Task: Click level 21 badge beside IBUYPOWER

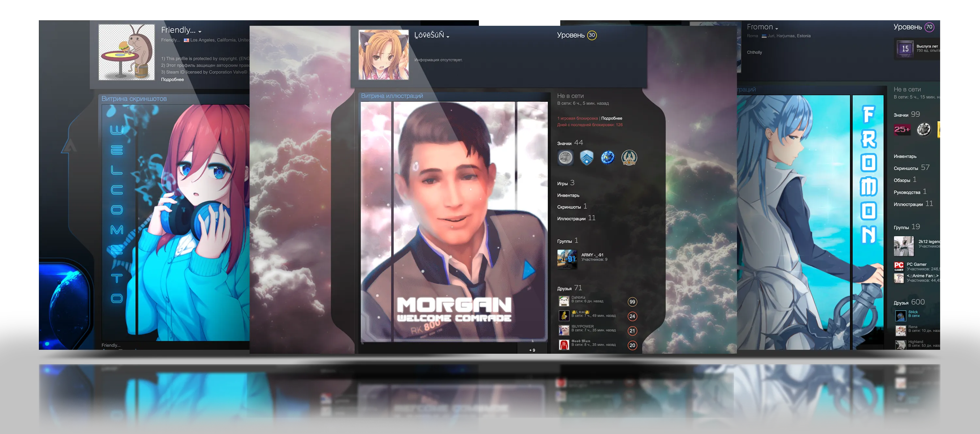Action: [632, 331]
